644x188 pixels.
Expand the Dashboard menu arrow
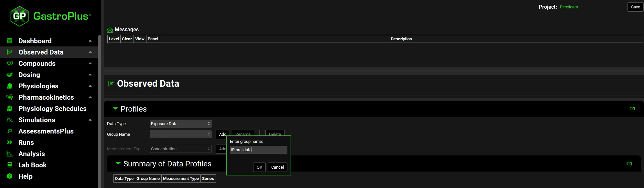(x=90, y=41)
